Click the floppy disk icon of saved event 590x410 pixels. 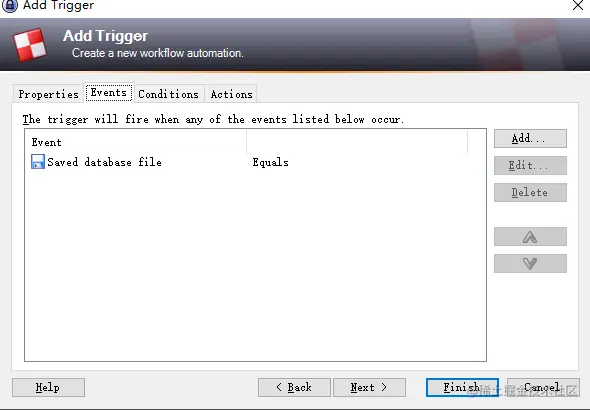click(38, 162)
